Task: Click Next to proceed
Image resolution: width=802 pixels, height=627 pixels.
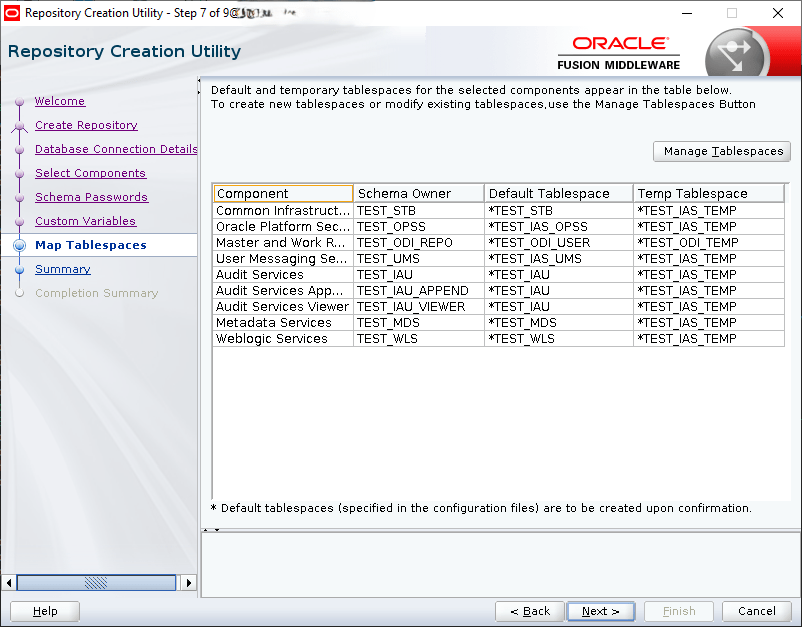Action: 600,611
